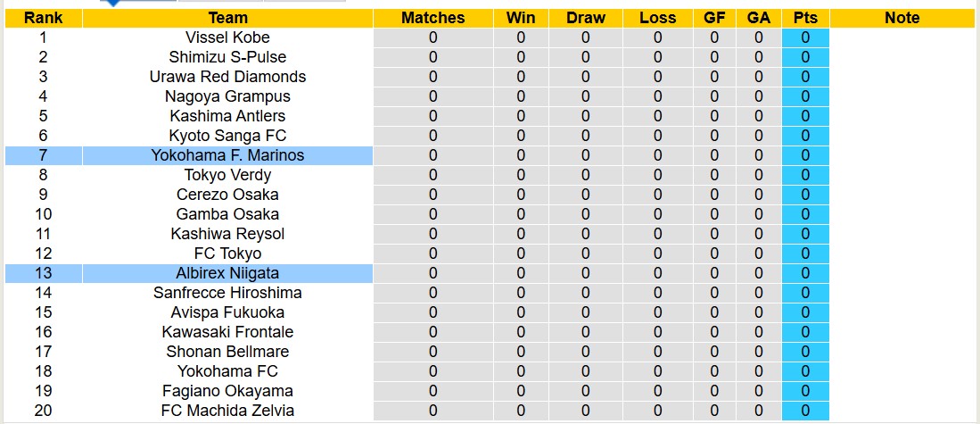Open the Kawasaki Frontale team entry
Viewport: 980px width, 424px height.
227,332
